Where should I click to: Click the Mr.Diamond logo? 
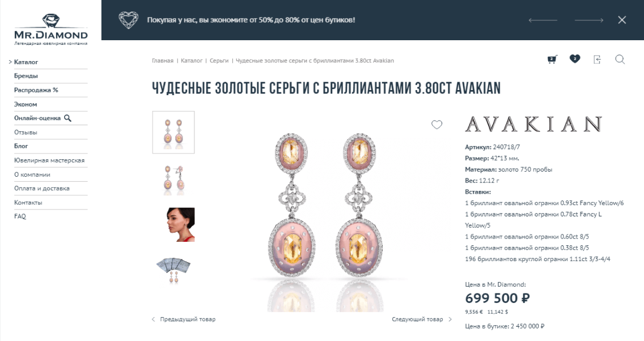pos(51,29)
